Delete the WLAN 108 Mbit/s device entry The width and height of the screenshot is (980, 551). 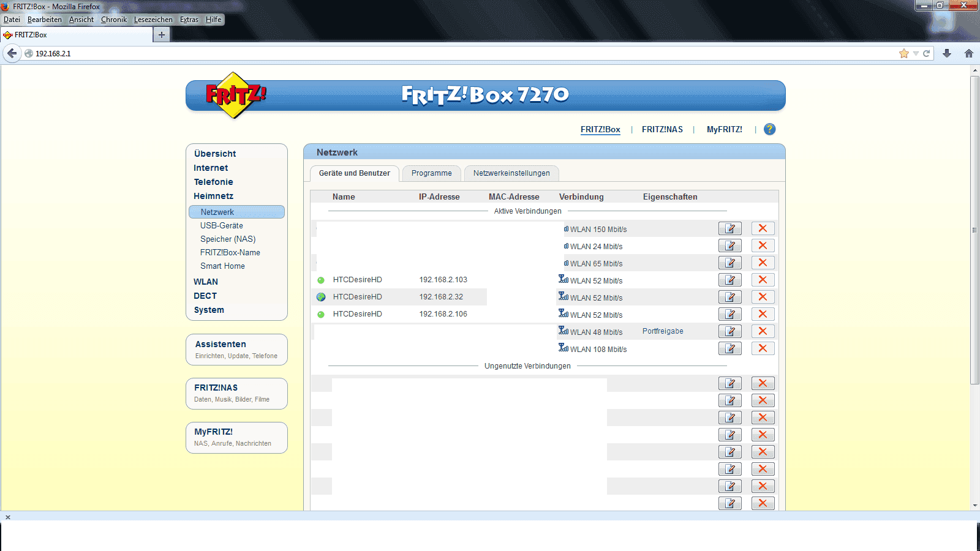pos(763,348)
